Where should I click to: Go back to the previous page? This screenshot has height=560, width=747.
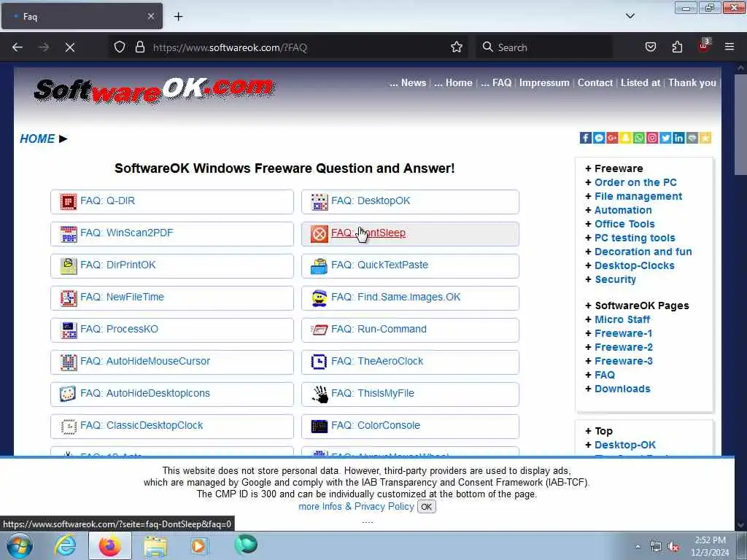coord(18,47)
